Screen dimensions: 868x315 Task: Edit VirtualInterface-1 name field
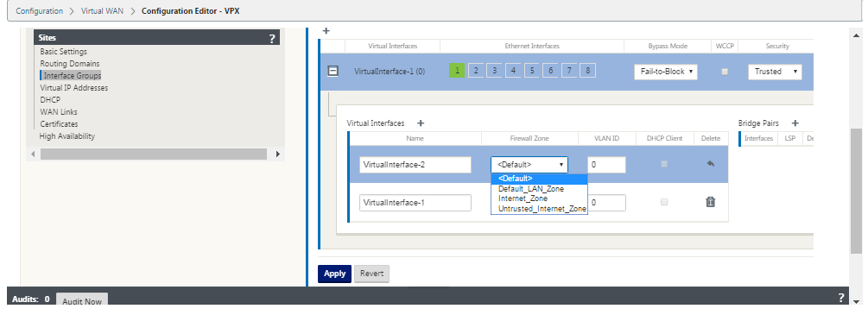415,203
